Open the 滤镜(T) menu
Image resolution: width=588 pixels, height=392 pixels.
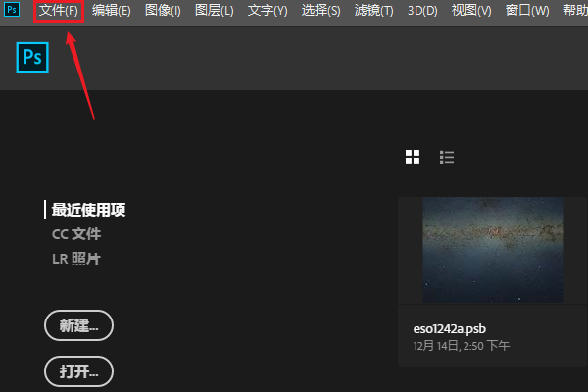tap(374, 11)
